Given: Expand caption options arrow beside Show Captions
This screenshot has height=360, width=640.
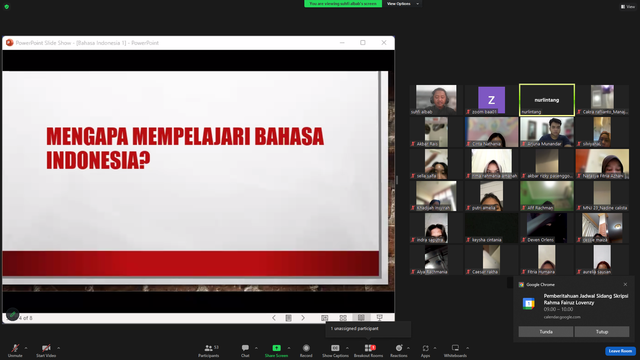Looking at the screenshot, I should pyautogui.click(x=347, y=348).
